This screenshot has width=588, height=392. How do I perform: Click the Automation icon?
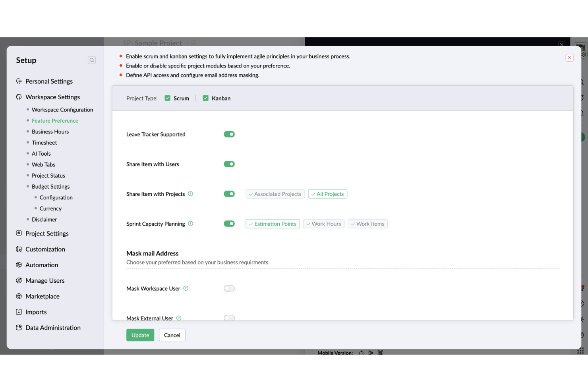(x=19, y=265)
